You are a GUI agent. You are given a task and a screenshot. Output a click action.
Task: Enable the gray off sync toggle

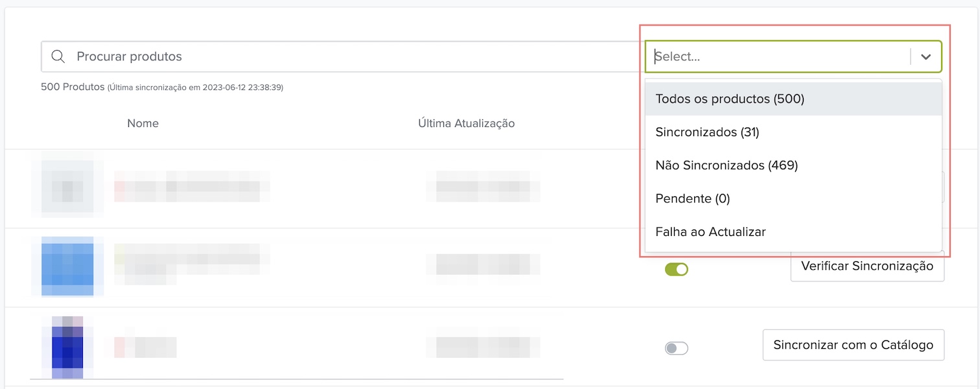pyautogui.click(x=676, y=348)
